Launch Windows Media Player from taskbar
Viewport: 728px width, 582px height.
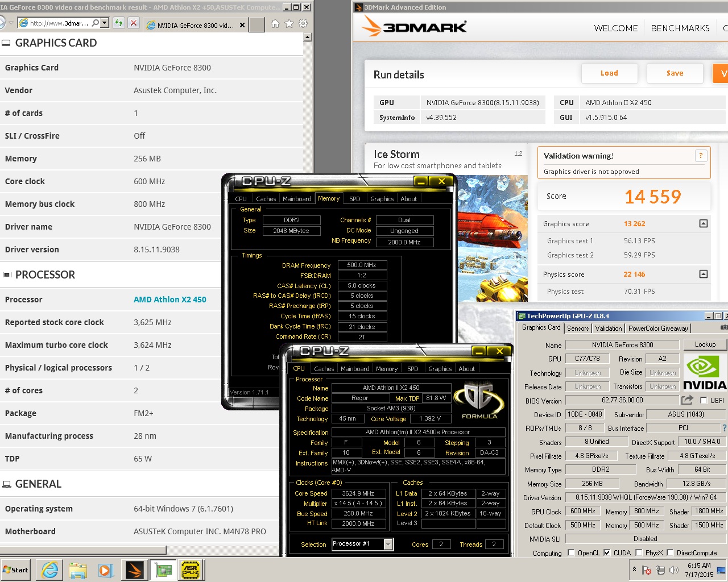(x=106, y=570)
